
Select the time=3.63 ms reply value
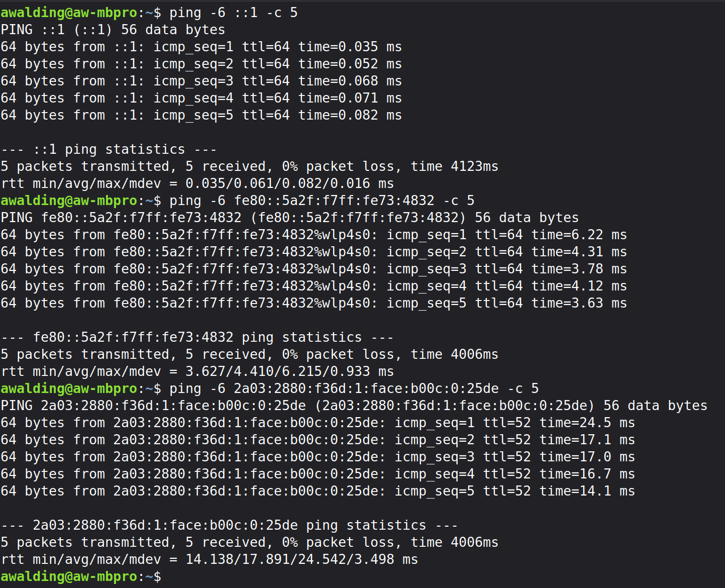click(579, 303)
